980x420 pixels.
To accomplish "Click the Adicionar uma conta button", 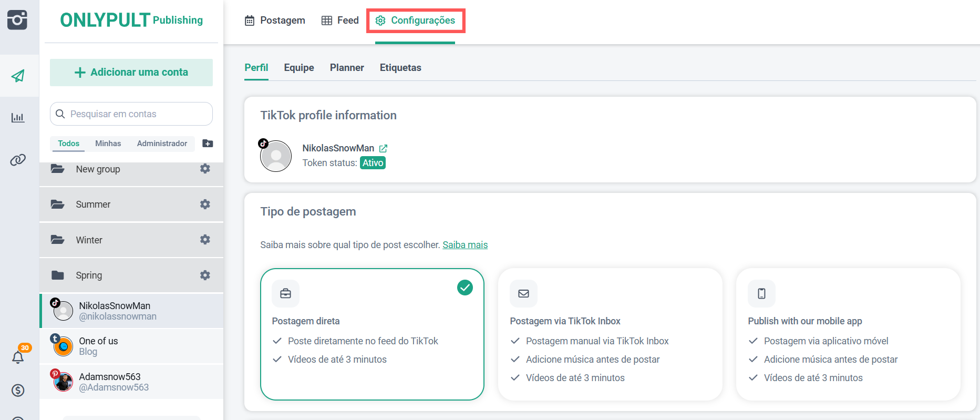I will click(131, 73).
